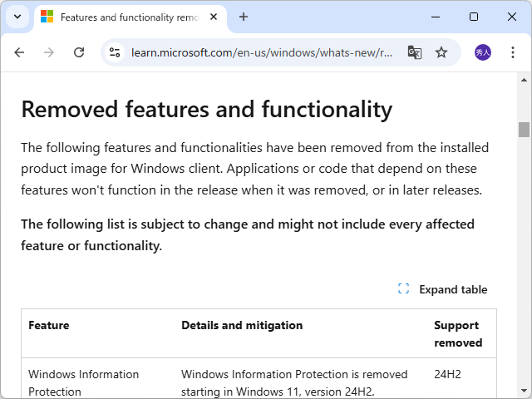Open a new tab with plus button

coord(244,17)
